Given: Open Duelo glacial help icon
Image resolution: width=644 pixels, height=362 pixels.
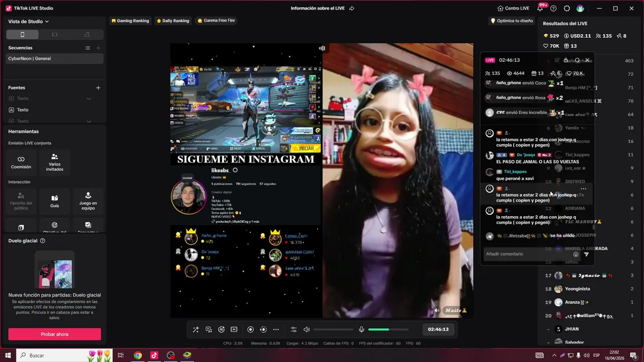Looking at the screenshot, I should point(42,241).
